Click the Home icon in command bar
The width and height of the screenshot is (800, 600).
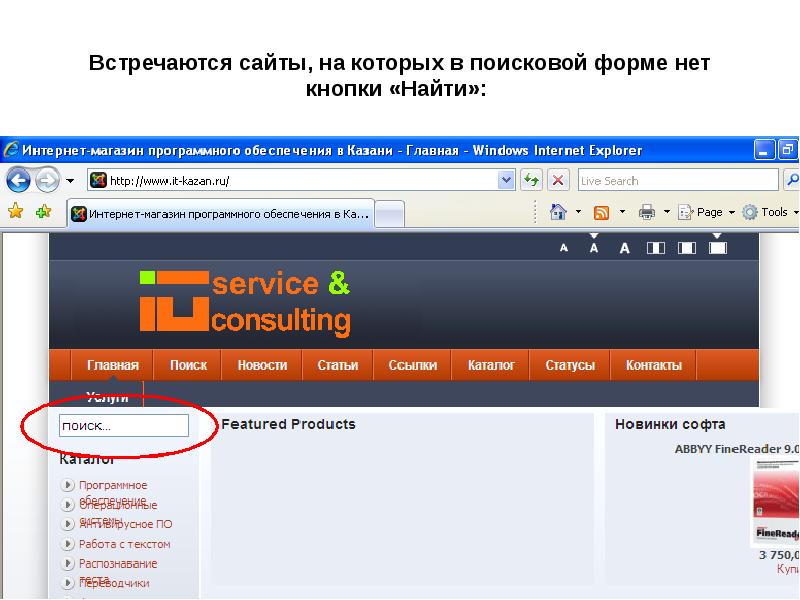[x=558, y=212]
